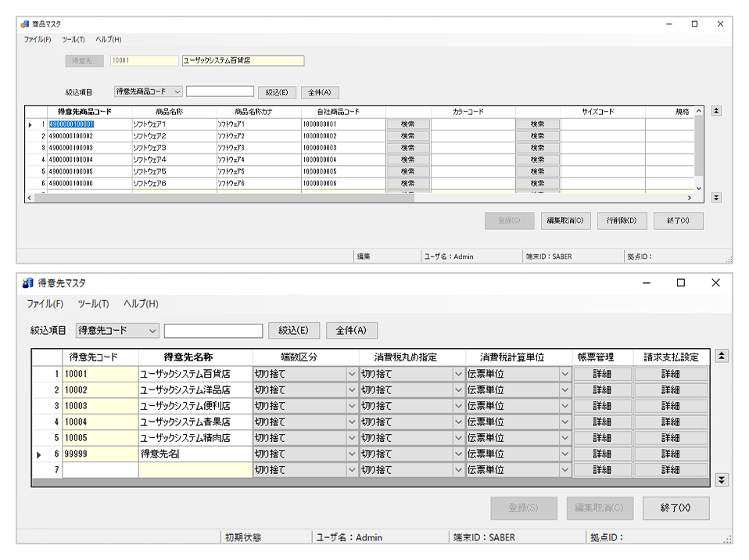
Task: Click 全件(A) button in 得意先マスタ
Action: point(351,331)
